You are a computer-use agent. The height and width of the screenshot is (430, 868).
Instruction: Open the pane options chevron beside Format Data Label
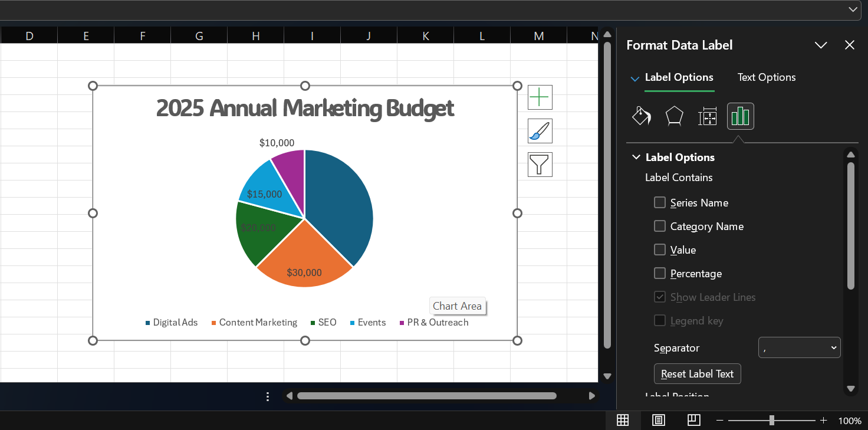coord(821,45)
